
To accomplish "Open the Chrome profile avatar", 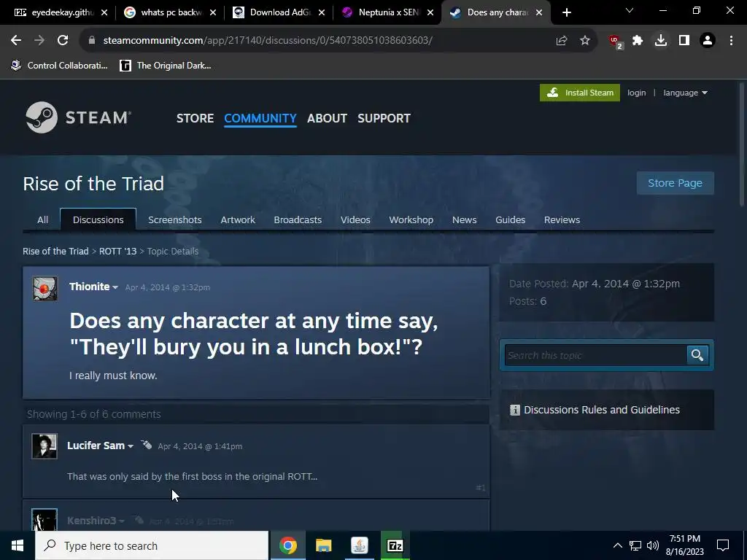I will [x=708, y=41].
